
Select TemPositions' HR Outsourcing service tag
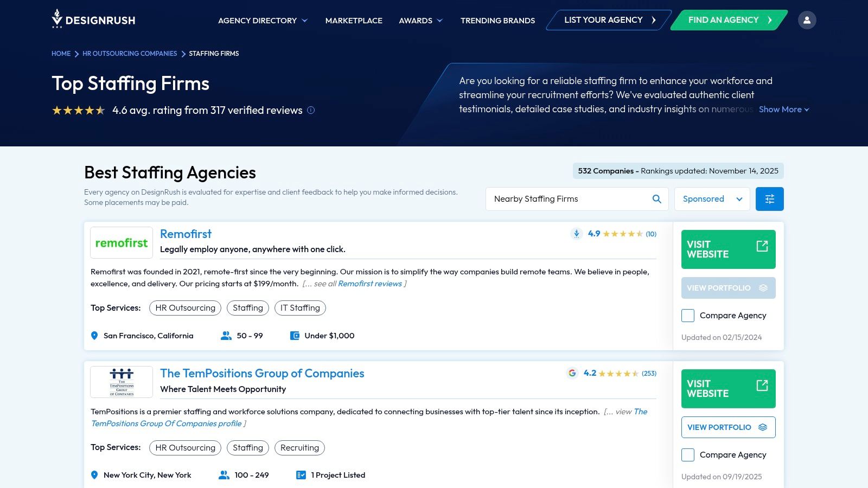pyautogui.click(x=185, y=448)
